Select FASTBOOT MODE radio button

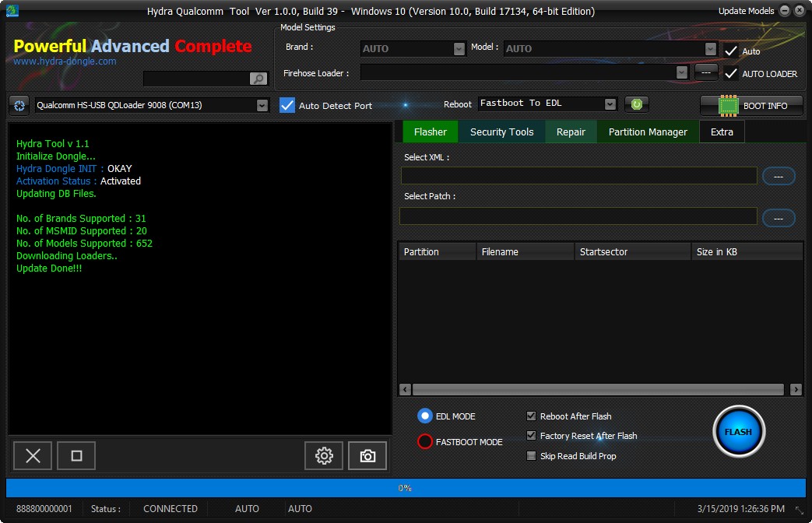(x=425, y=441)
